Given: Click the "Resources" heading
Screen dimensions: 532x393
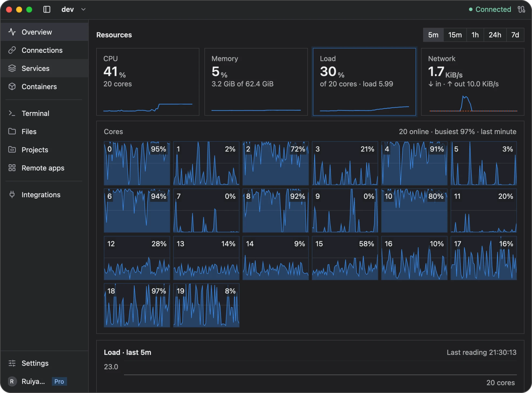Looking at the screenshot, I should 114,35.
